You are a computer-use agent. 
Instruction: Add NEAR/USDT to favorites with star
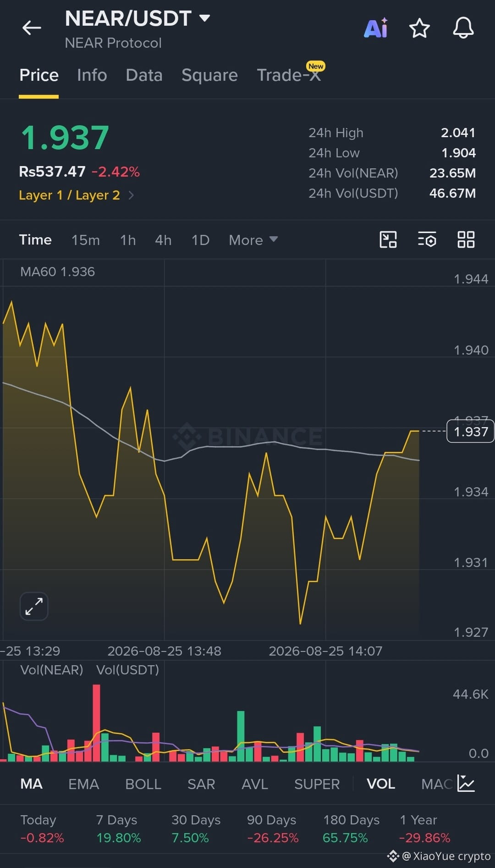click(x=419, y=28)
